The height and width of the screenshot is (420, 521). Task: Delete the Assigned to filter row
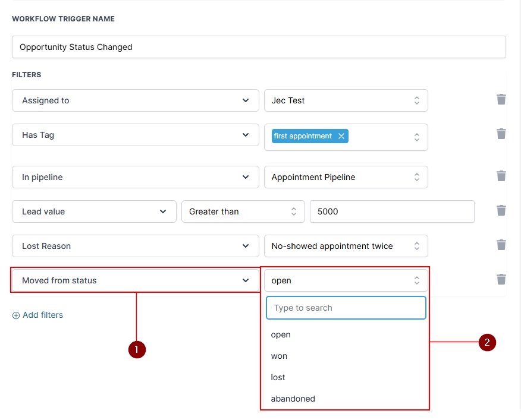[501, 99]
